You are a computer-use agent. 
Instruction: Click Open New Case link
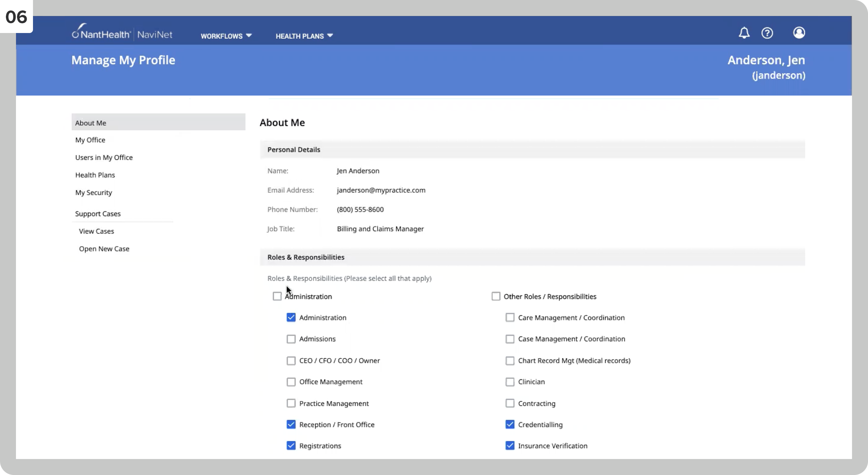[104, 249]
